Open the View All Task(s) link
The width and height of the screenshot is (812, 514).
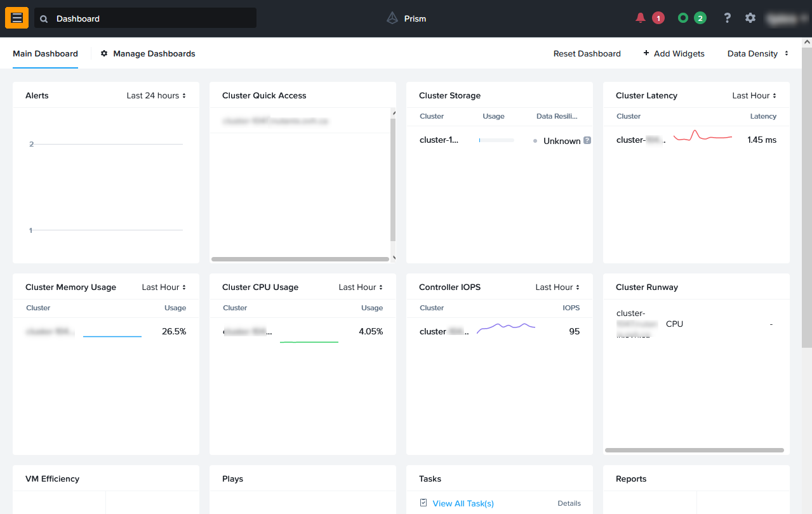tap(463, 504)
